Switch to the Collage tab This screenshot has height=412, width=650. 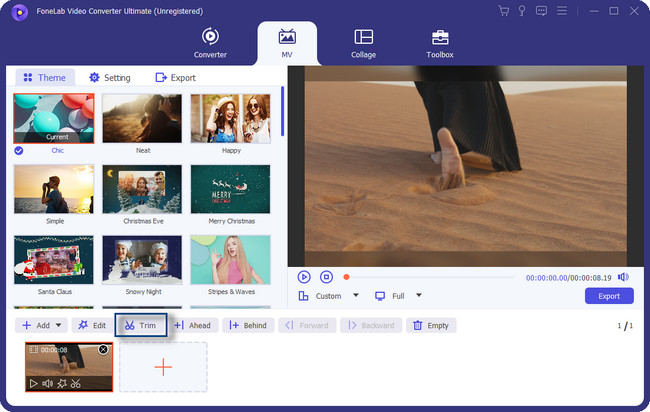tap(363, 43)
